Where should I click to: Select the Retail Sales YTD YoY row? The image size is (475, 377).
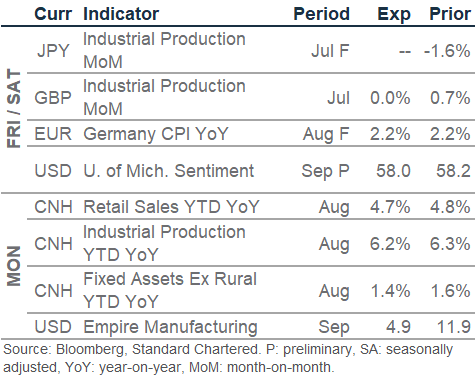coord(251,206)
